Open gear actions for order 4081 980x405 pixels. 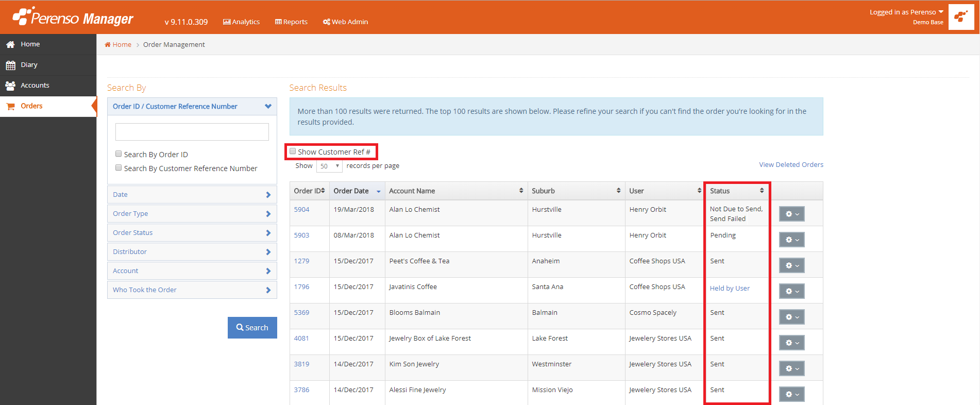pos(791,343)
